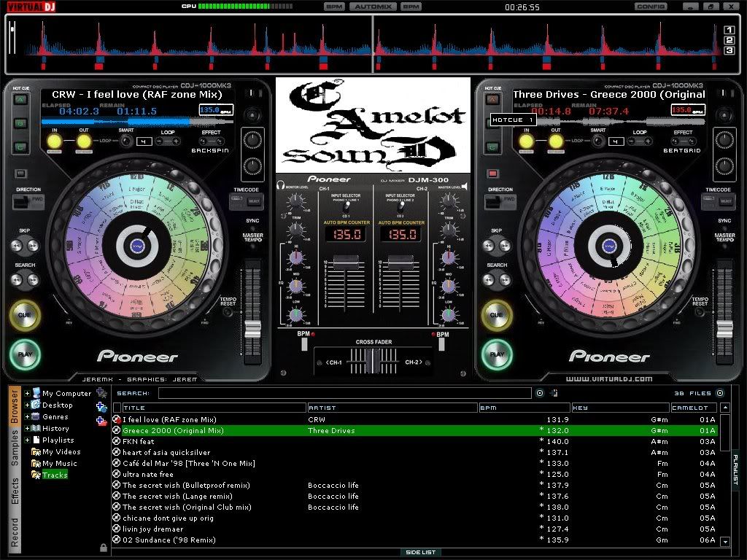
Task: Open the CONFIG settings
Action: pyautogui.click(x=650, y=7)
